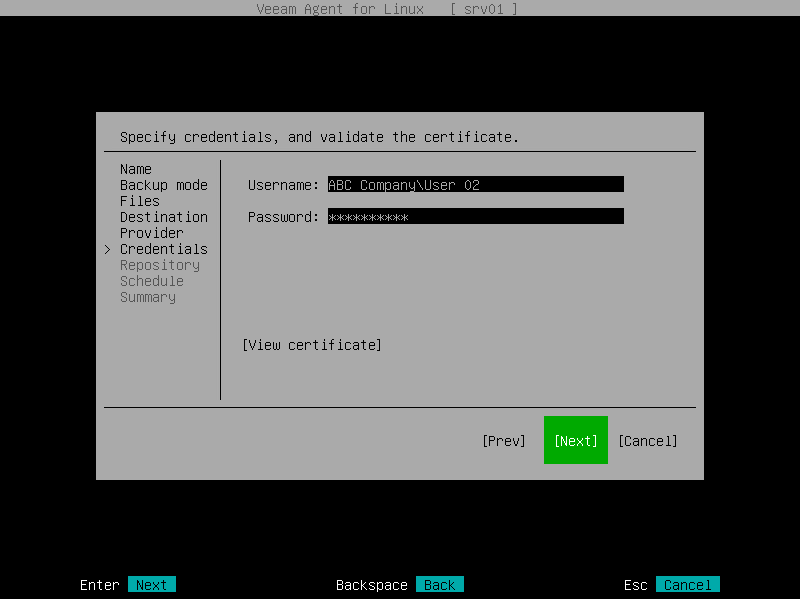This screenshot has width=800, height=599.
Task: Select the Backup mode step
Action: pos(163,184)
